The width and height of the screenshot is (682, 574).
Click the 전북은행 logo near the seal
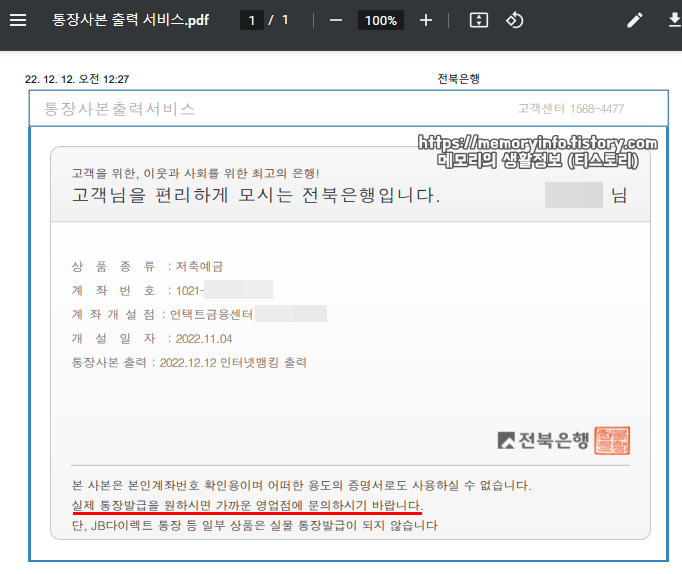pyautogui.click(x=543, y=441)
